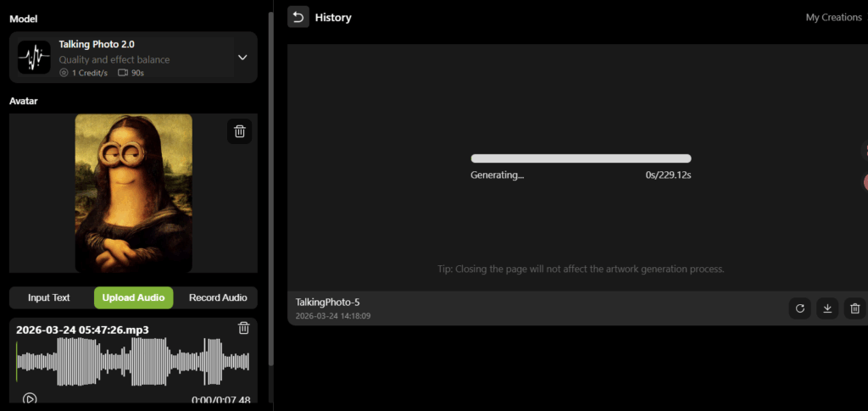This screenshot has width=868, height=411.
Task: Click the left panel vertical scrollbar
Action: [x=270, y=188]
